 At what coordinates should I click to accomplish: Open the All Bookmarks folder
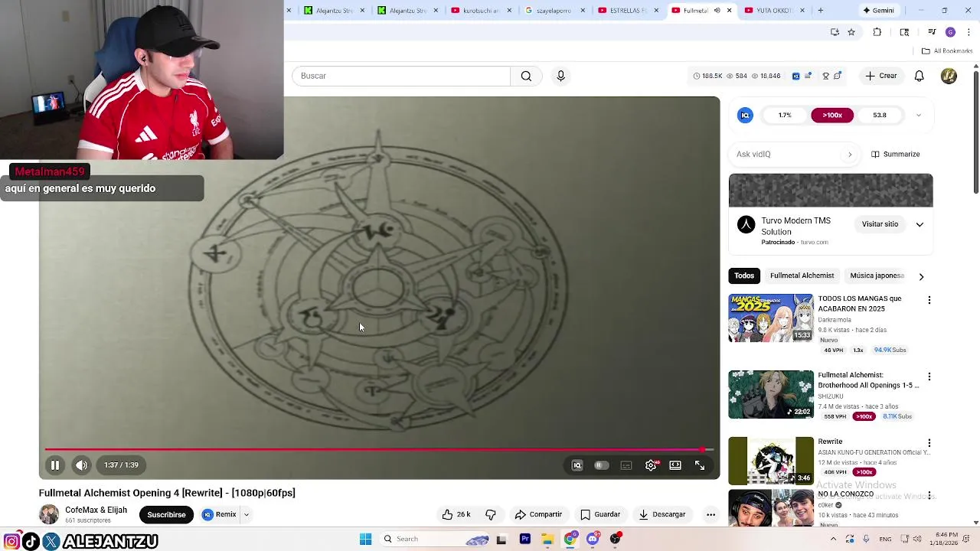point(947,51)
